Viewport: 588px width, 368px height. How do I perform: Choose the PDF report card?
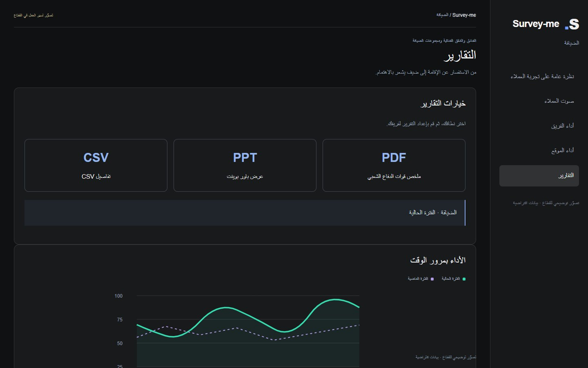point(394,165)
